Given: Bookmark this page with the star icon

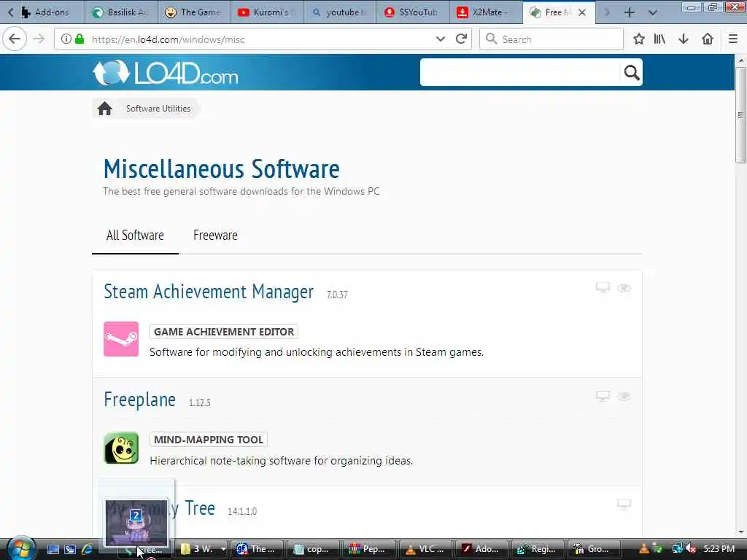Looking at the screenshot, I should (x=639, y=39).
